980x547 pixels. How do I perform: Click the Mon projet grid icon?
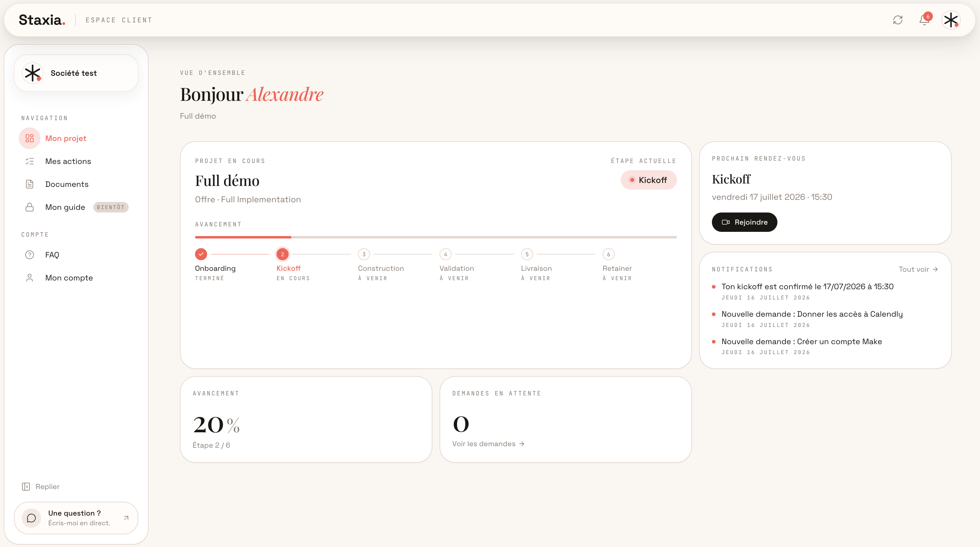(30, 138)
